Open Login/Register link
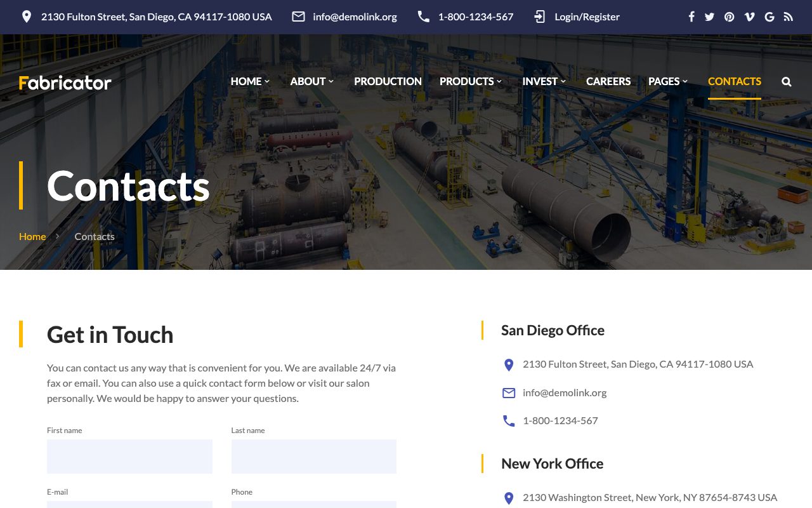The image size is (812, 508). point(587,17)
